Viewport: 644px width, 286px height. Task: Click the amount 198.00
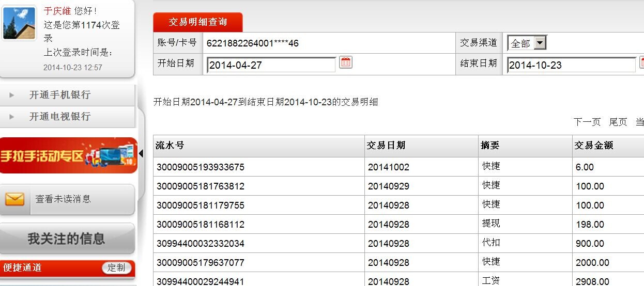pyautogui.click(x=590, y=225)
